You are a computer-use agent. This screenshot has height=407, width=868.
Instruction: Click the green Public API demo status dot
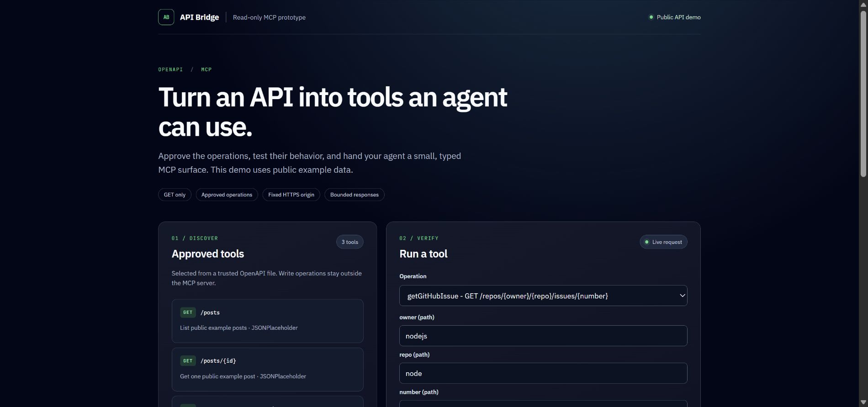[x=651, y=17]
